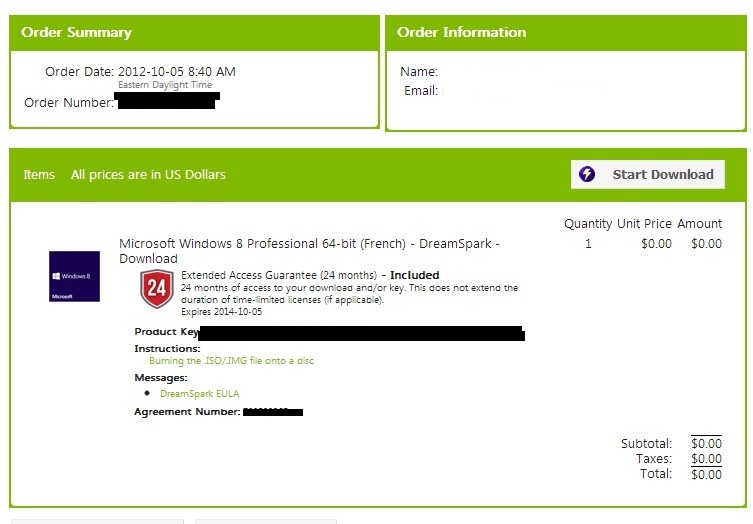
Task: Select the Microsoft Windows 8 Professional title
Action: (x=309, y=251)
